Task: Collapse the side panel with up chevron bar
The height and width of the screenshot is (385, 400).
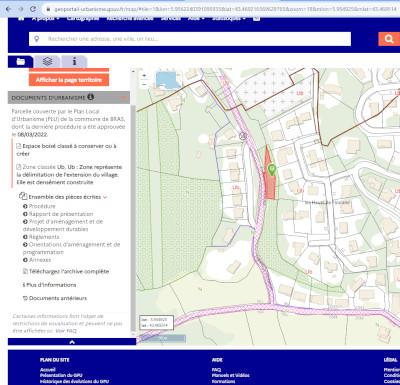Action: pos(72,342)
